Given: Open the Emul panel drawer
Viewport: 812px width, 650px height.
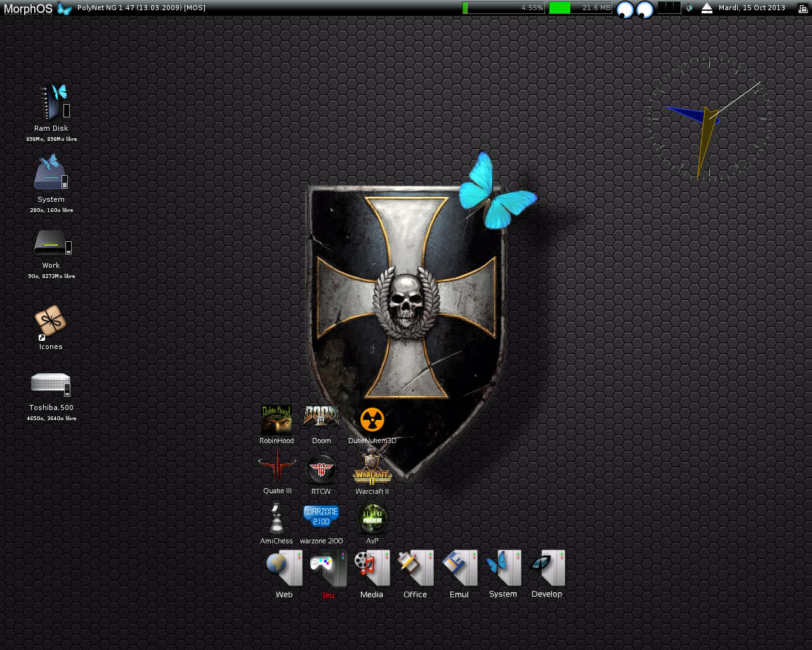Looking at the screenshot, I should 459,568.
